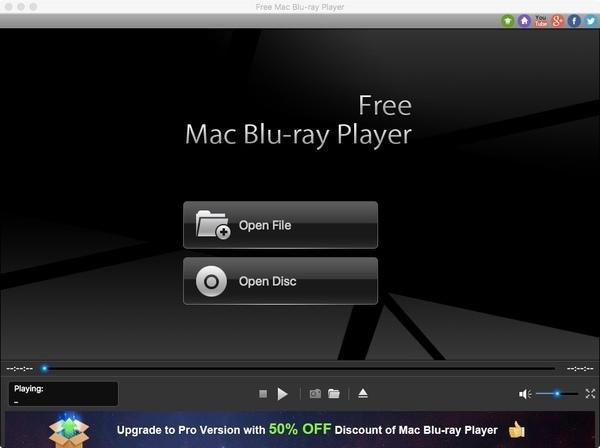This screenshot has width=600, height=448.
Task: Click the middle of the seek bar
Action: (300, 368)
